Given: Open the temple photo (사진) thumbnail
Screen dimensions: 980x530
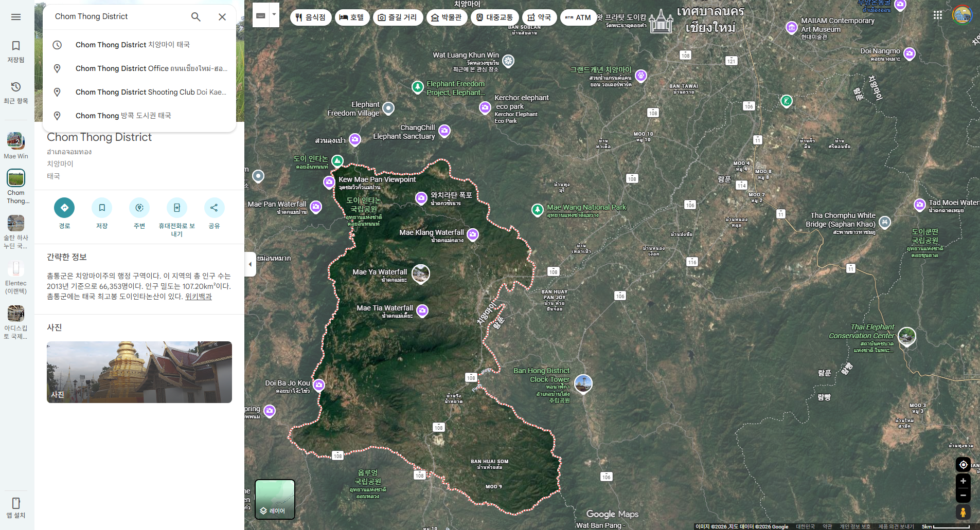Looking at the screenshot, I should [139, 372].
